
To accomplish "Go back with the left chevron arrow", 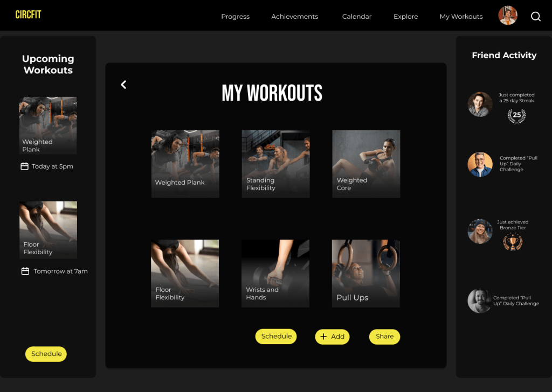I will tap(123, 85).
